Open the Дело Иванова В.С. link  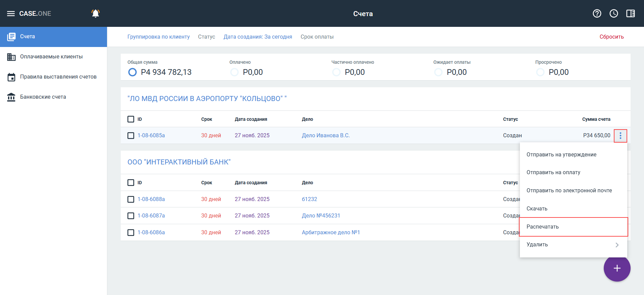pyautogui.click(x=325, y=136)
